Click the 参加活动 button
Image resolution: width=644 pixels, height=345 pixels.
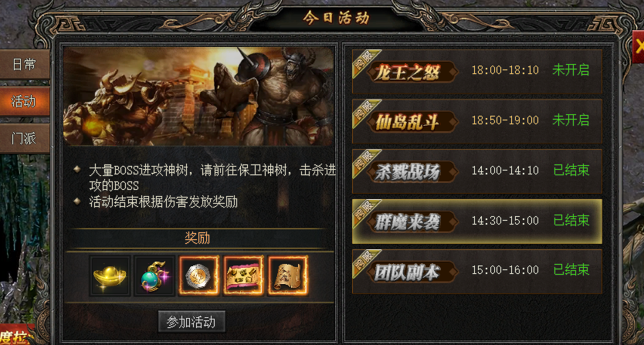[192, 322]
